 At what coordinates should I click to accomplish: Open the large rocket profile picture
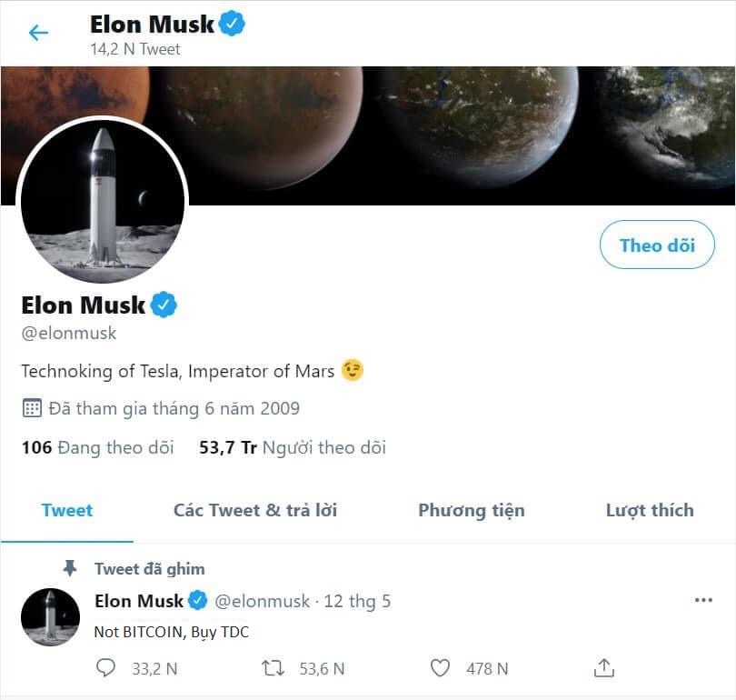point(102,201)
